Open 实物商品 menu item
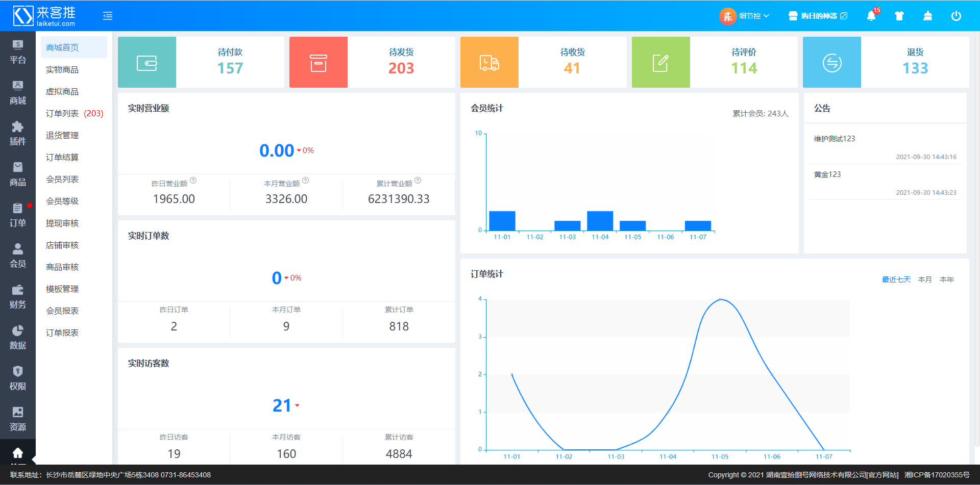The width and height of the screenshot is (980, 485). point(74,69)
